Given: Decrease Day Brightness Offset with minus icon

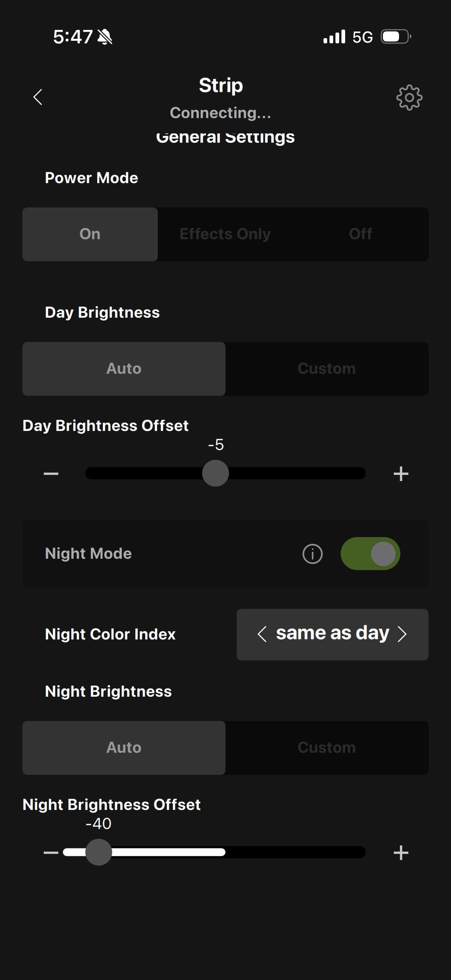Looking at the screenshot, I should (51, 474).
